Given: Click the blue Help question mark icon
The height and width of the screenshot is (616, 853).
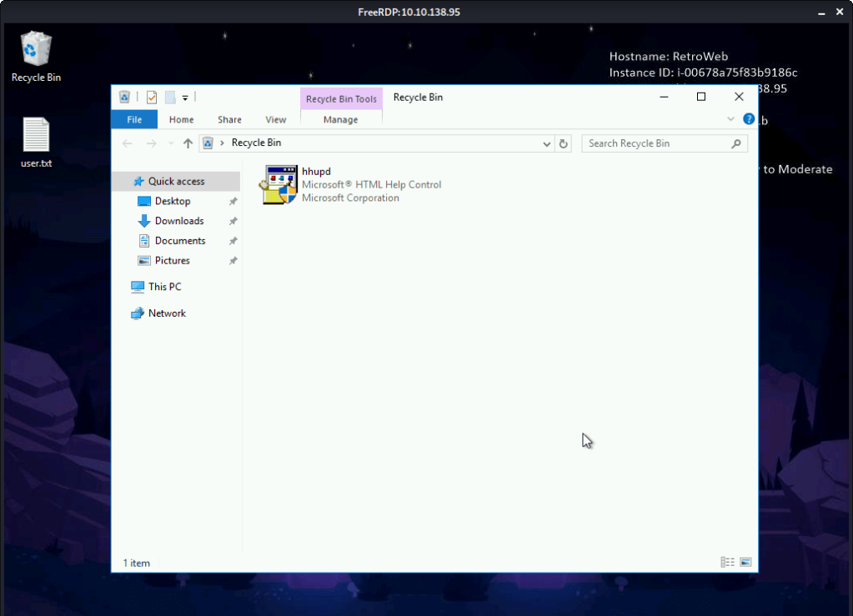Looking at the screenshot, I should [749, 119].
